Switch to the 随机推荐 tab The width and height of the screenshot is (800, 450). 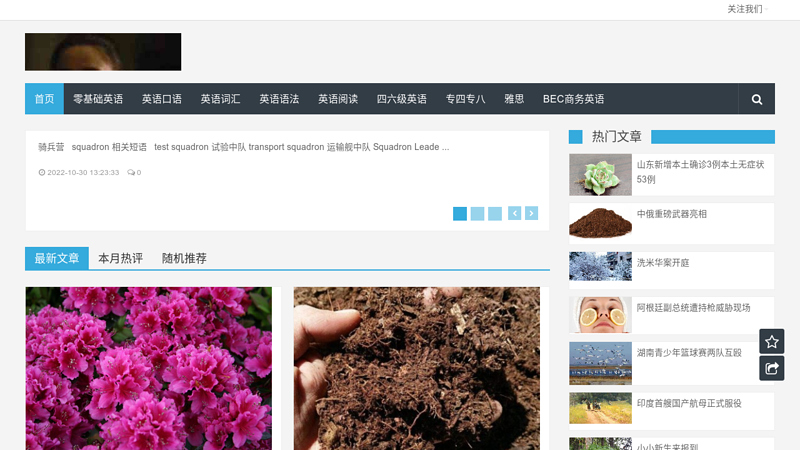[184, 258]
